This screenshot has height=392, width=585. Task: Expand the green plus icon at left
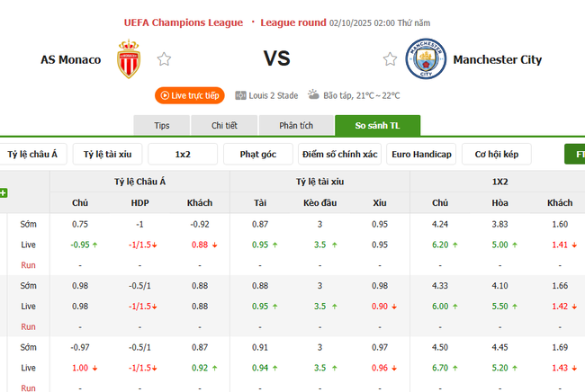tap(4, 192)
